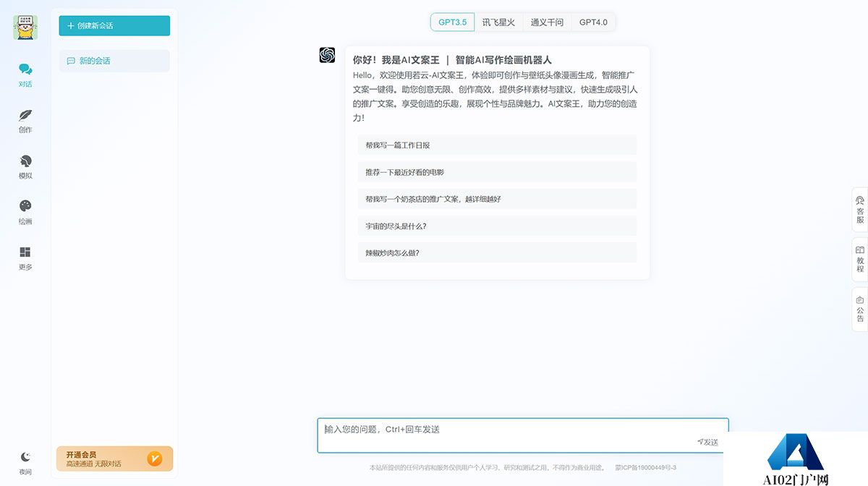Viewport: 868px width, 486px height.
Task: Open the 模拟 simulation section
Action: point(25,166)
